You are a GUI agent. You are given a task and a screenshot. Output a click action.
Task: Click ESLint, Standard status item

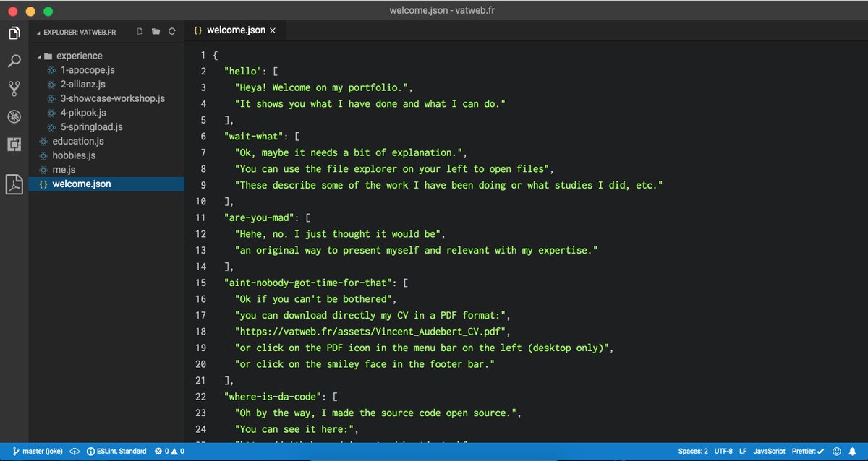pyautogui.click(x=116, y=452)
